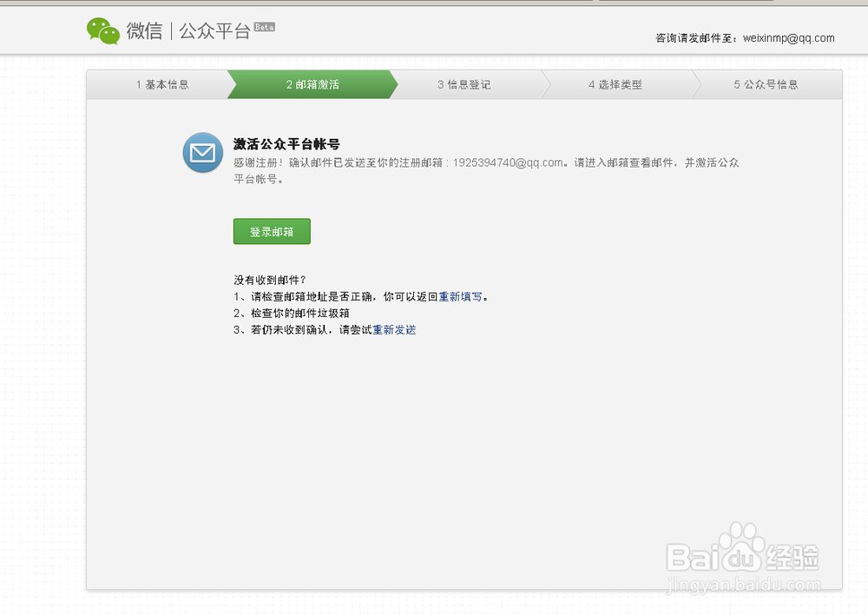
Task: Click the 微信 title text in header
Action: coord(144,30)
